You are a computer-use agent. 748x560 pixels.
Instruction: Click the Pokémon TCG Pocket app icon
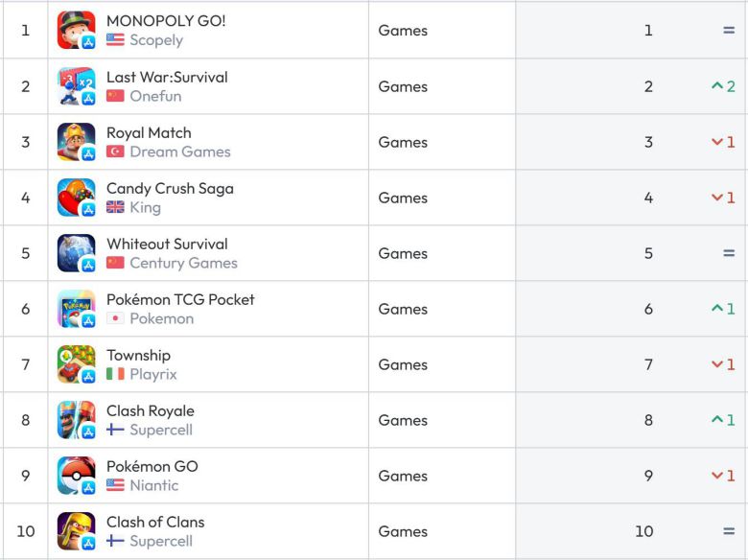[x=76, y=309]
